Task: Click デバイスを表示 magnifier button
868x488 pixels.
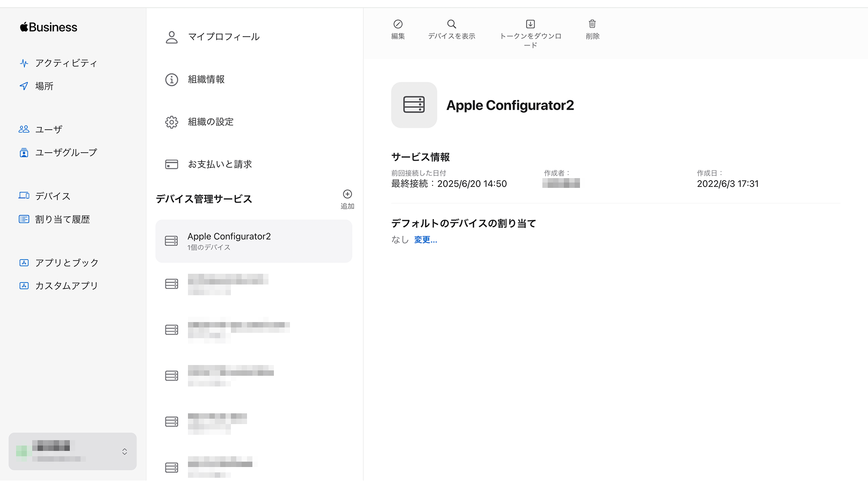Action: (452, 29)
